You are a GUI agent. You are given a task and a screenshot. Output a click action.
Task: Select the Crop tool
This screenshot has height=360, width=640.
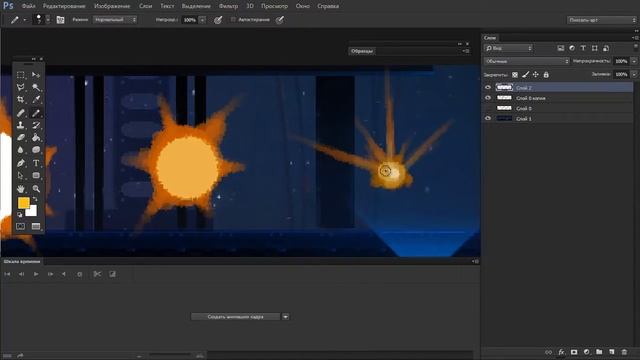click(x=20, y=100)
